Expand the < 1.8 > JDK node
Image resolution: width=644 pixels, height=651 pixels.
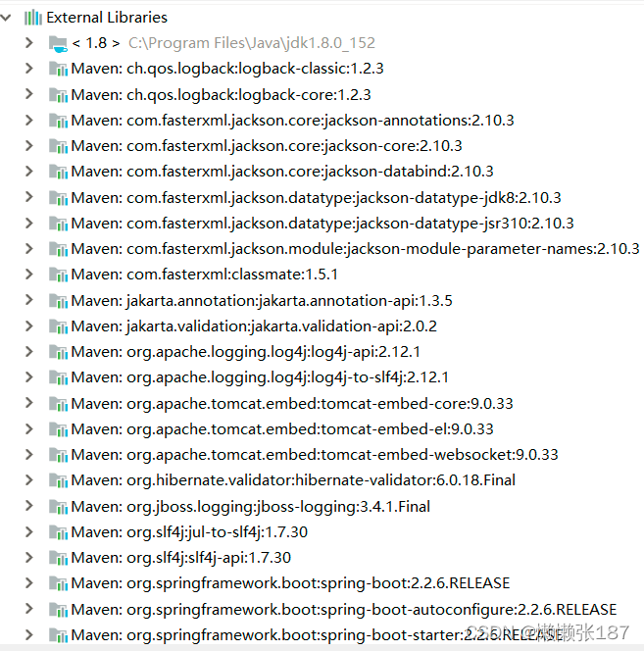(x=29, y=43)
